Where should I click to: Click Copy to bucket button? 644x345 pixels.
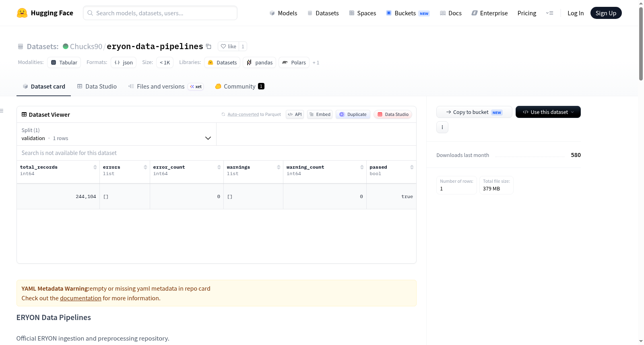tap(474, 112)
